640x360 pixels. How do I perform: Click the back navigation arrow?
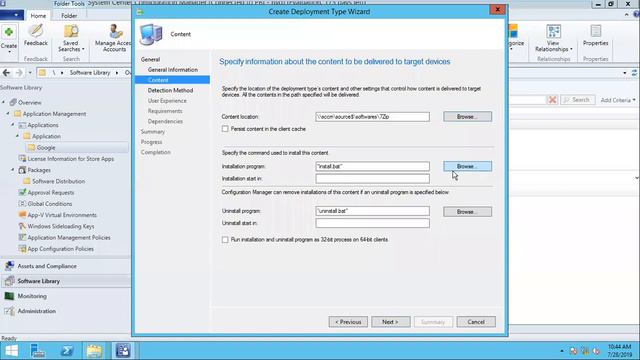pos(6,73)
